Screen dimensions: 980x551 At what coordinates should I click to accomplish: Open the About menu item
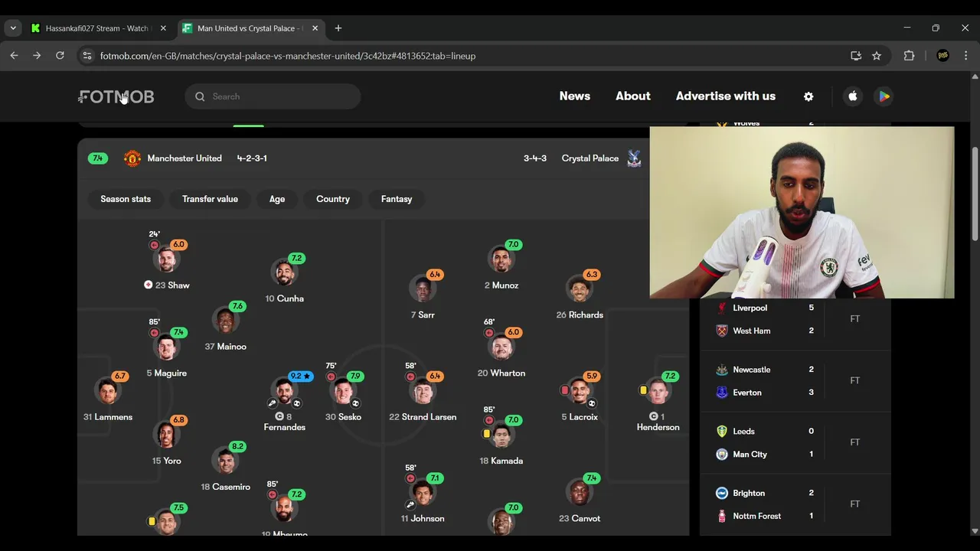pos(633,96)
